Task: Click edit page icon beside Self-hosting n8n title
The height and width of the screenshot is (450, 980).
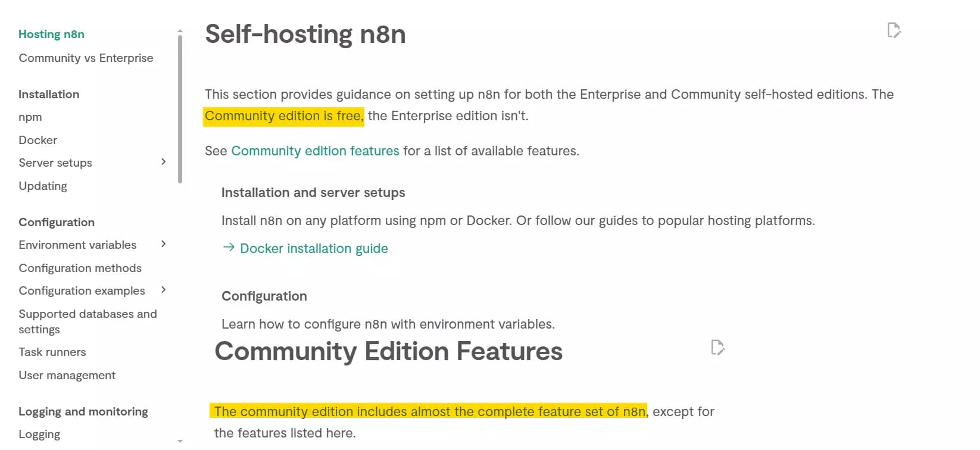Action: (894, 30)
